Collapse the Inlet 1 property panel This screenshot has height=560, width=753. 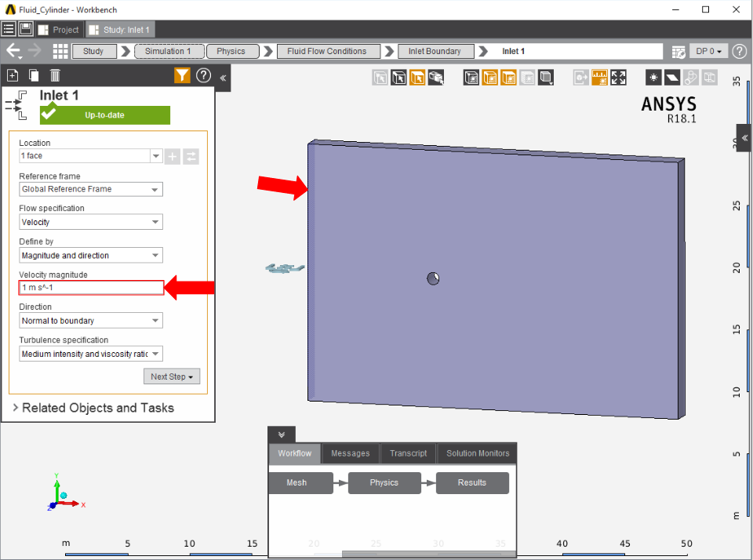(x=223, y=78)
